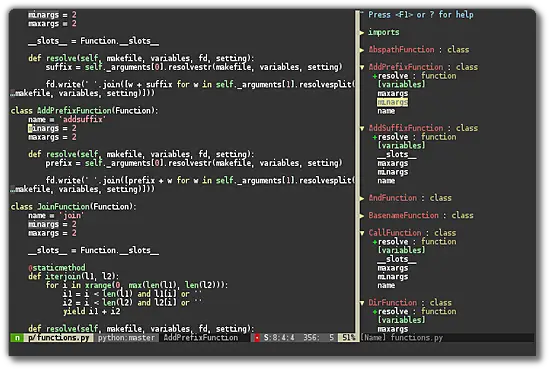550x370 pixels.
Task: Place cursor on "name = 'addsuffix'" line
Action: pos(67,120)
